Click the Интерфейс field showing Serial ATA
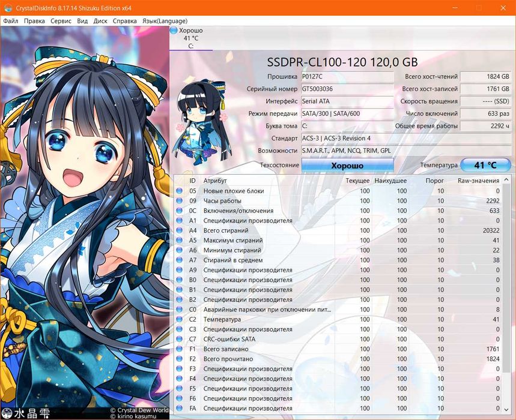This screenshot has width=516, height=420. tap(348, 101)
